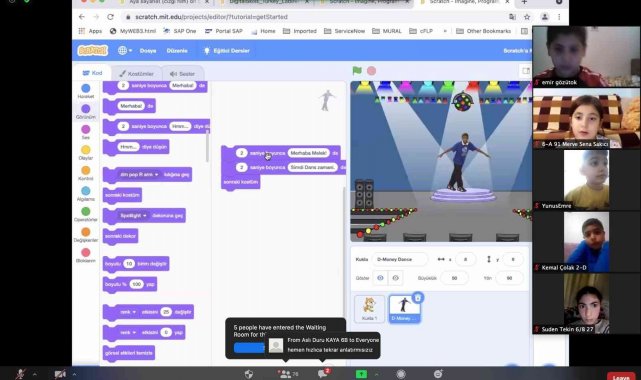
Task: Click the görsel etkileri temizle block
Action: [129, 353]
